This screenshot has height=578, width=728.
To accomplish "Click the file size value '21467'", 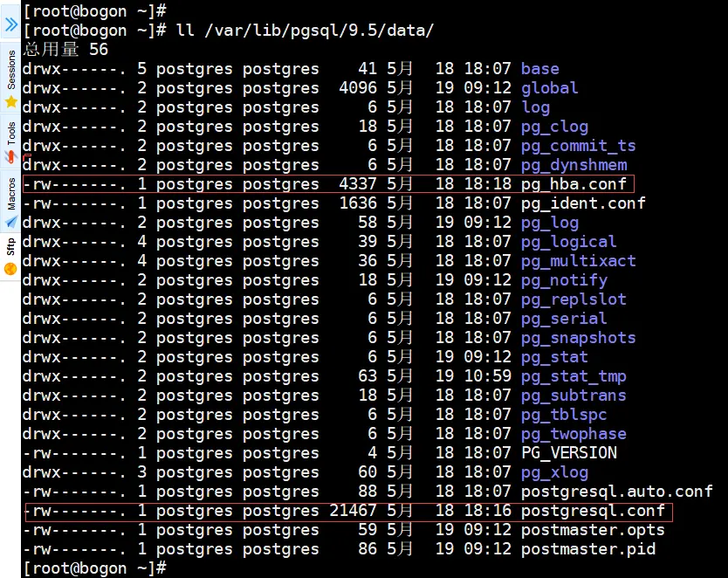I will (x=353, y=511).
